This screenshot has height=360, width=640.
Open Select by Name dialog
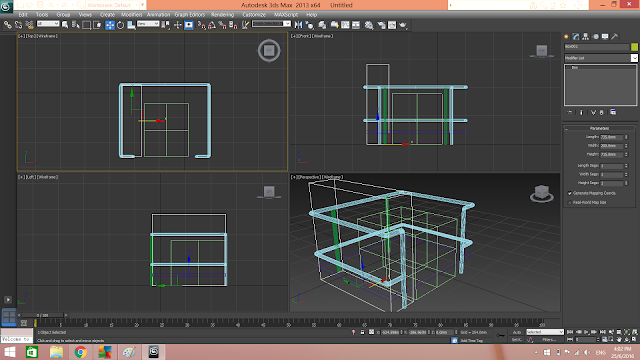76,25
